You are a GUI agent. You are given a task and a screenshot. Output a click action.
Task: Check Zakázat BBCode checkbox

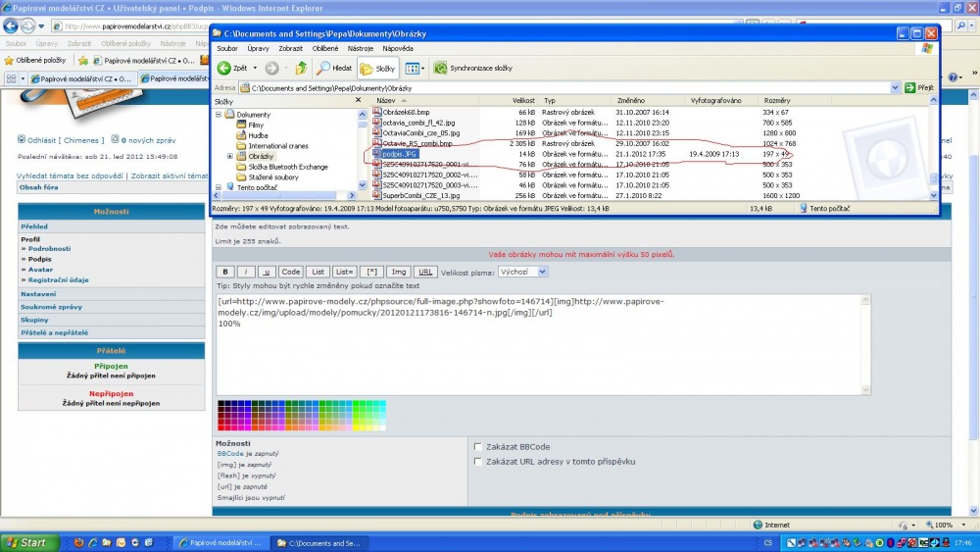click(478, 447)
